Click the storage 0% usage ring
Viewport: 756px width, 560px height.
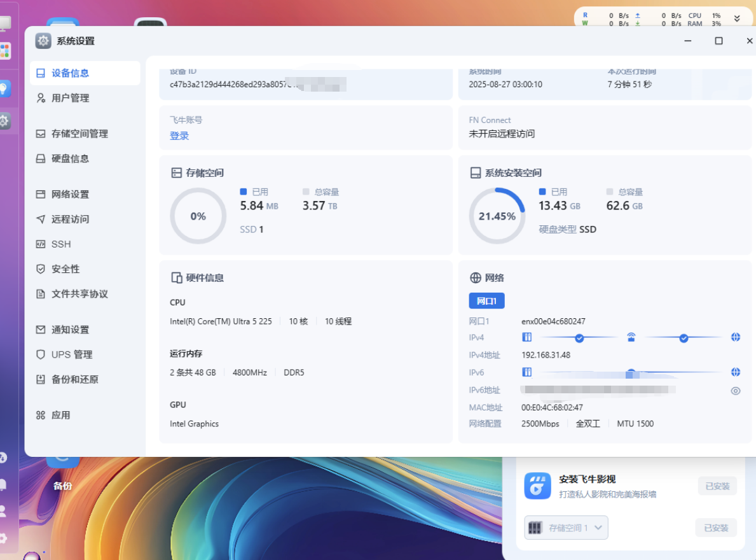coord(198,216)
